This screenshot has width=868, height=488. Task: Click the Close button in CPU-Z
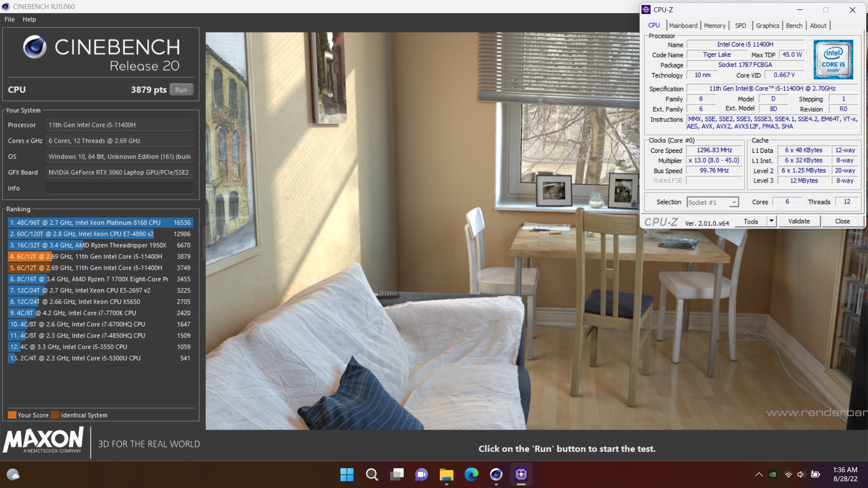click(842, 221)
